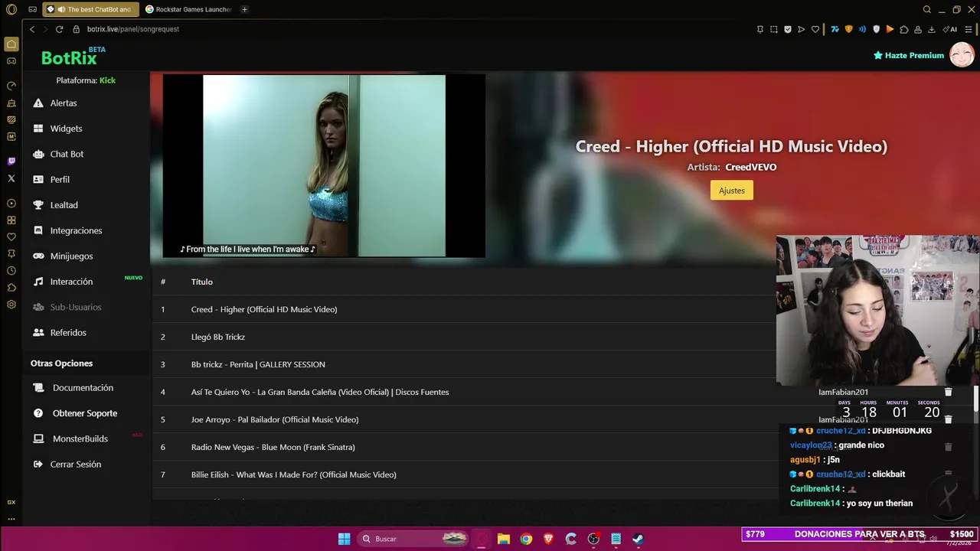This screenshot has width=980, height=551.
Task: Reload the current page
Action: 59,29
